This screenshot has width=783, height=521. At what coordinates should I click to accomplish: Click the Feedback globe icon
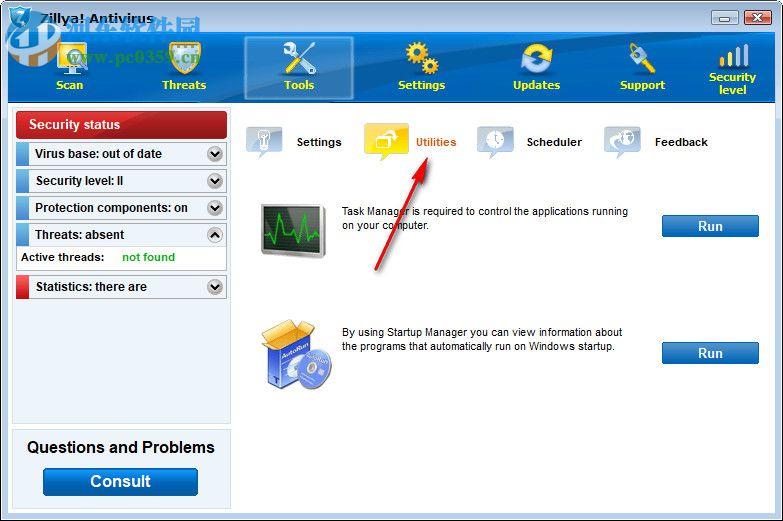click(x=622, y=141)
